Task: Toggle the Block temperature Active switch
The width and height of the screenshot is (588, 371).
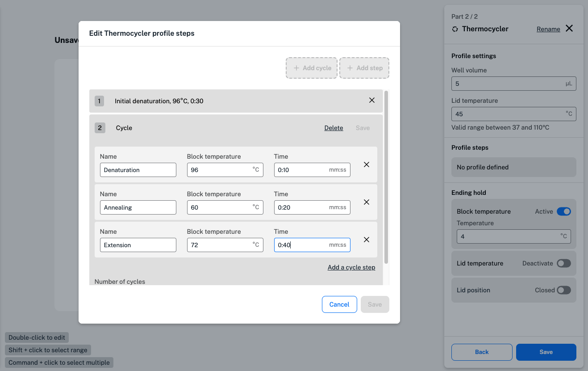Action: coord(563,211)
